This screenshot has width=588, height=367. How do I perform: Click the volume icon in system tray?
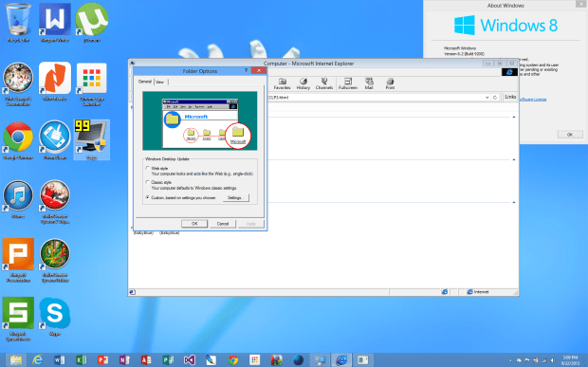pyautogui.click(x=552, y=360)
